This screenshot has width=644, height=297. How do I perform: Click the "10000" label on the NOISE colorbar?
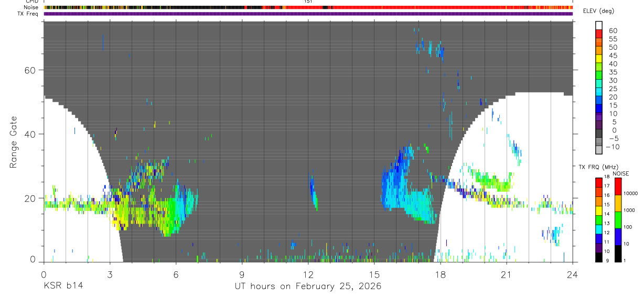[x=631, y=194]
